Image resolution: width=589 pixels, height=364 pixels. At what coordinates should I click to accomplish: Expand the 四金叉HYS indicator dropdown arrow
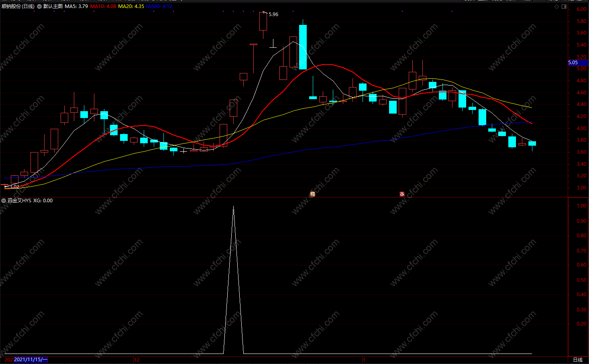(4, 201)
